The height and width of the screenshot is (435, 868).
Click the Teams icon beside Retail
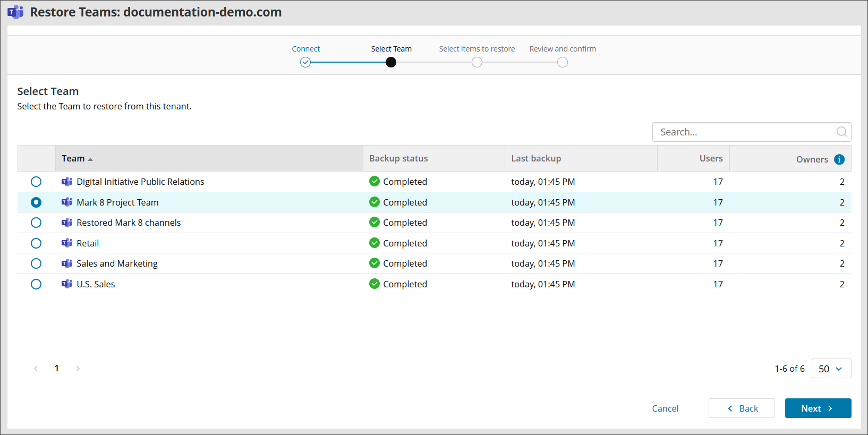tap(67, 243)
